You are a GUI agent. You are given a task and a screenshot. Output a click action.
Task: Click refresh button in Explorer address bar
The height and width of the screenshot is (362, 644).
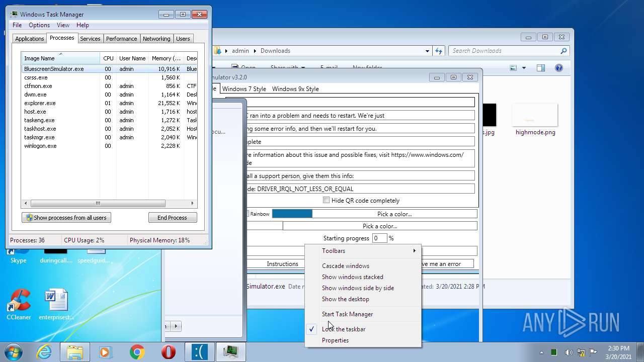click(439, 51)
